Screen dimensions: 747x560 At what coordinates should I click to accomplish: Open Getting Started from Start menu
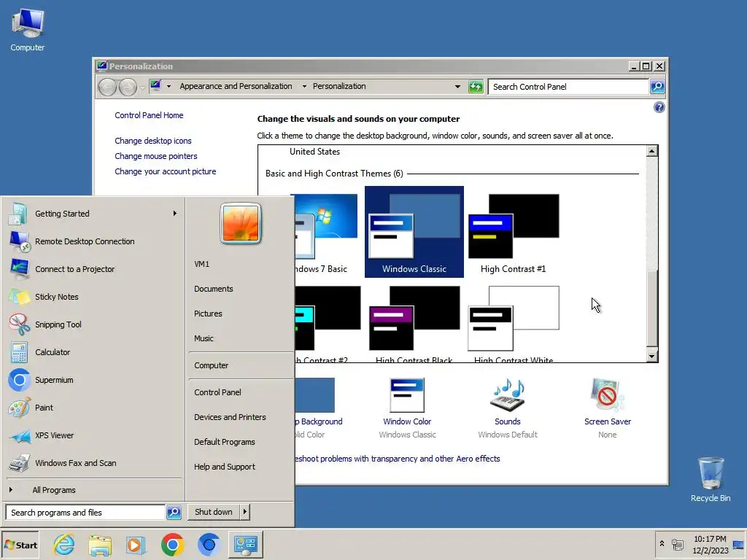(93, 214)
